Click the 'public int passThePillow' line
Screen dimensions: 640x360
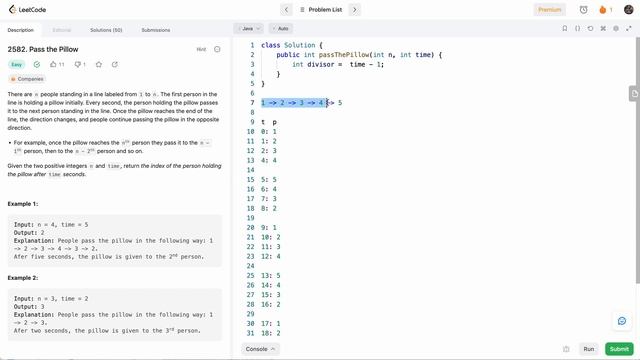pyautogui.click(x=359, y=55)
